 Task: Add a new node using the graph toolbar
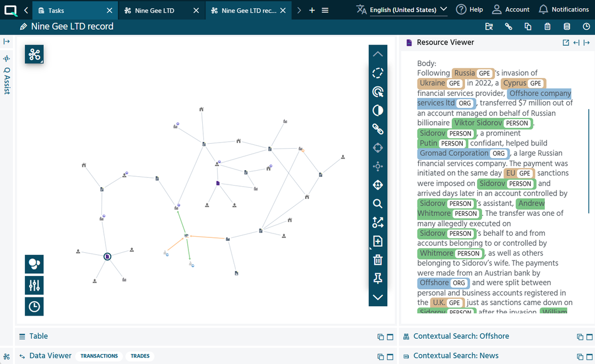point(378,241)
